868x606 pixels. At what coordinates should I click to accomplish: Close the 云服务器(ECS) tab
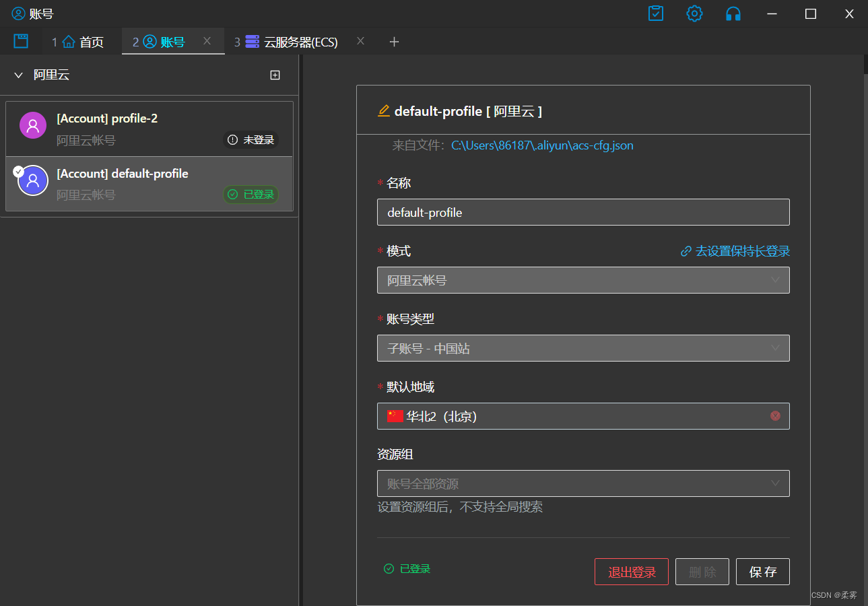360,41
